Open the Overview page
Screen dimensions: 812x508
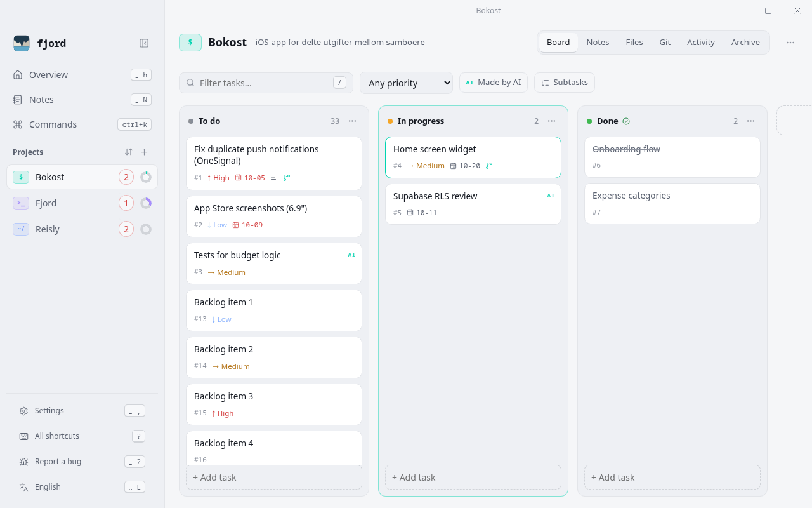(x=82, y=75)
